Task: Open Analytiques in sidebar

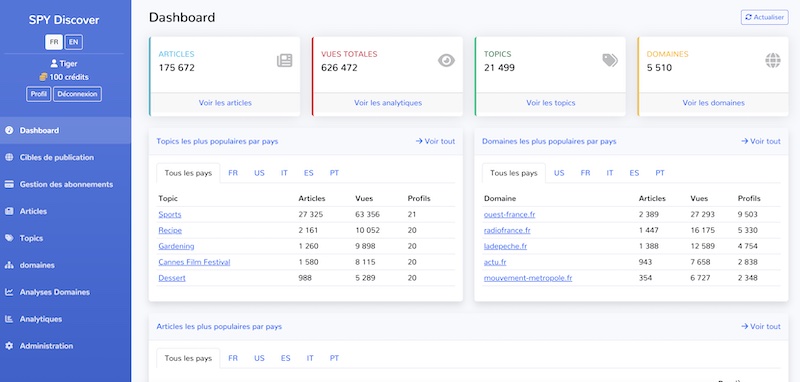Action: point(65,319)
